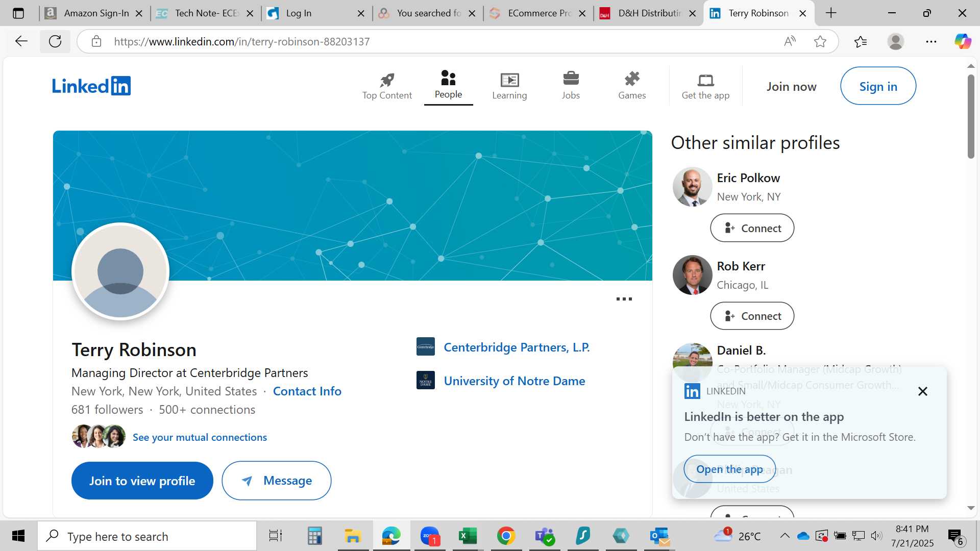The image size is (980, 551).
Task: Click Terry Robinson's profile avatar
Action: click(120, 271)
